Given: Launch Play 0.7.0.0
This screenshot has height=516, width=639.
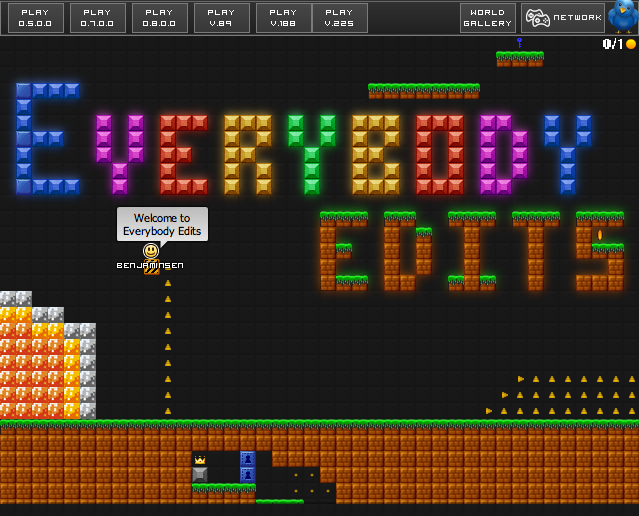Looking at the screenshot, I should pos(98,18).
